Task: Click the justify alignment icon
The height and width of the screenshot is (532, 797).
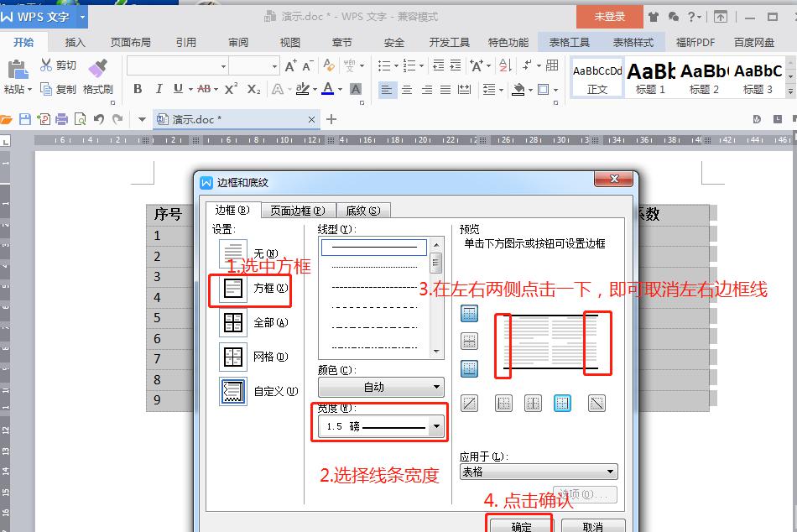Action: pyautogui.click(x=445, y=90)
